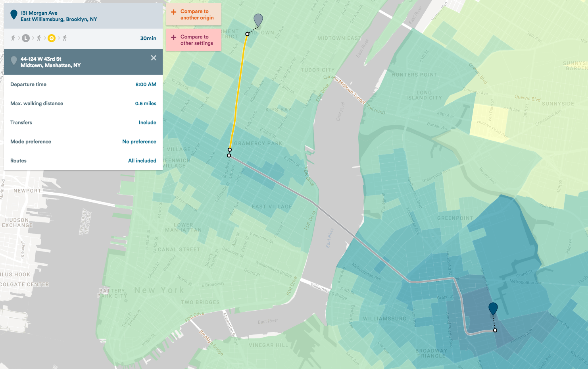The width and height of the screenshot is (588, 369).
Task: Click the yellow Q line route segment on map
Action: [238, 91]
